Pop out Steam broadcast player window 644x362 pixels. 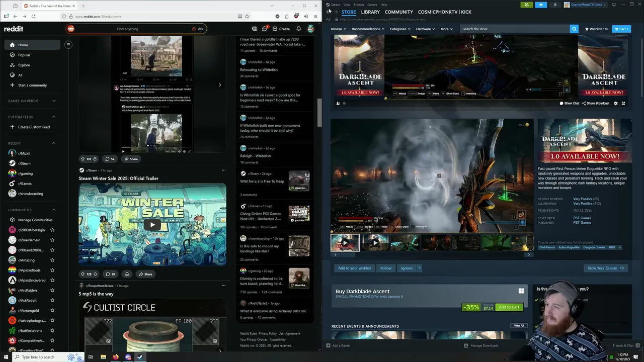[623, 103]
